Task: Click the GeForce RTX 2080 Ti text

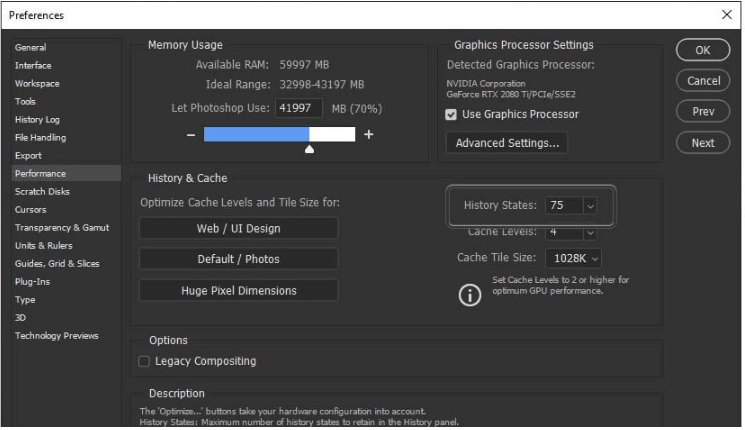Action: click(512, 95)
